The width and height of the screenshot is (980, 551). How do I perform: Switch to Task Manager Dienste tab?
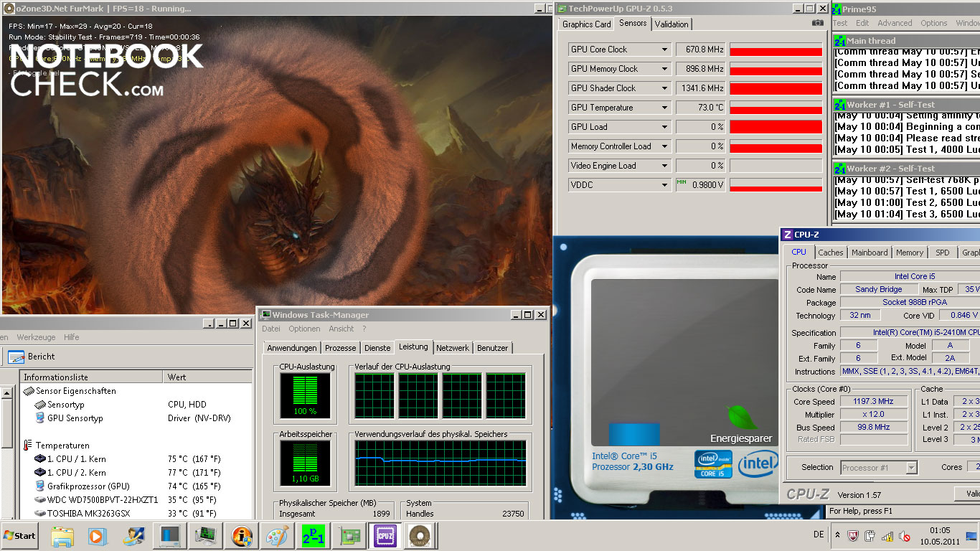377,348
